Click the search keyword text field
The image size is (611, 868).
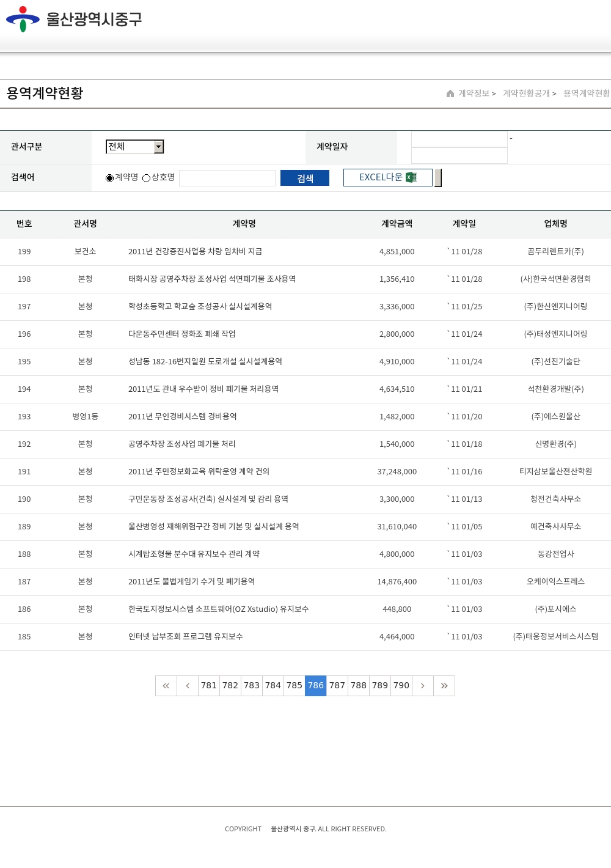pos(227,178)
